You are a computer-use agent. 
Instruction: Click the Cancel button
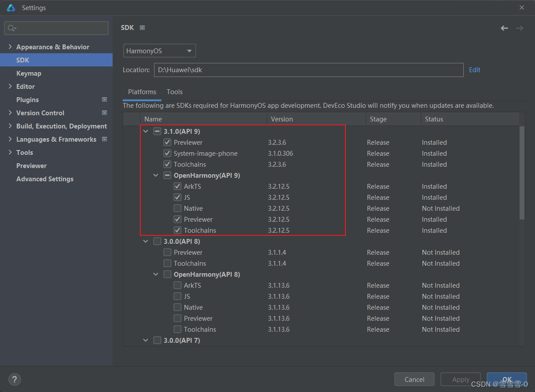tap(414, 379)
